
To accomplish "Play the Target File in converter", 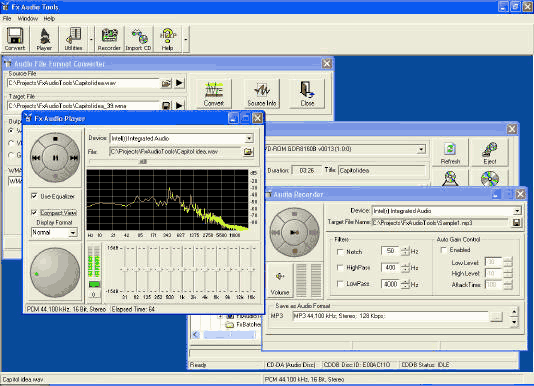I will (x=179, y=106).
